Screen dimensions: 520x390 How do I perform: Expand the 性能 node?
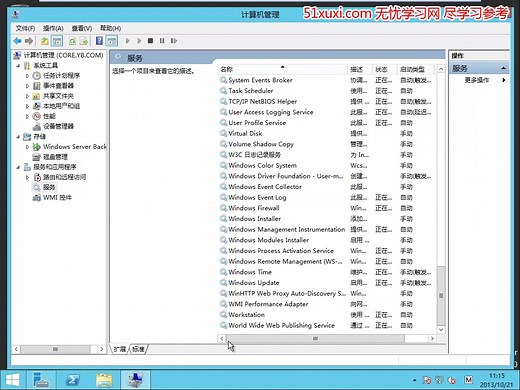27,116
